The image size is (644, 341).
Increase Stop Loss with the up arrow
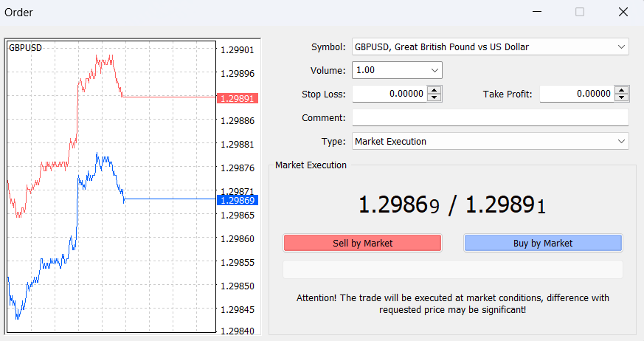(x=434, y=91)
